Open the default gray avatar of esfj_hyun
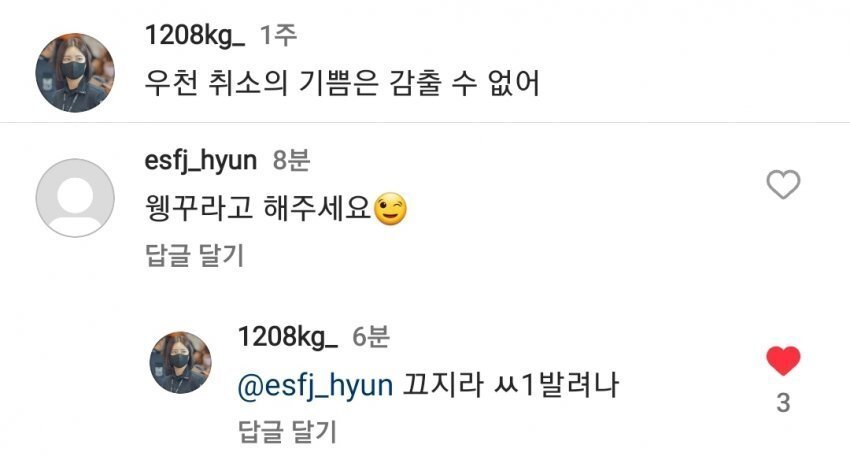This screenshot has width=850, height=455. tap(75, 198)
